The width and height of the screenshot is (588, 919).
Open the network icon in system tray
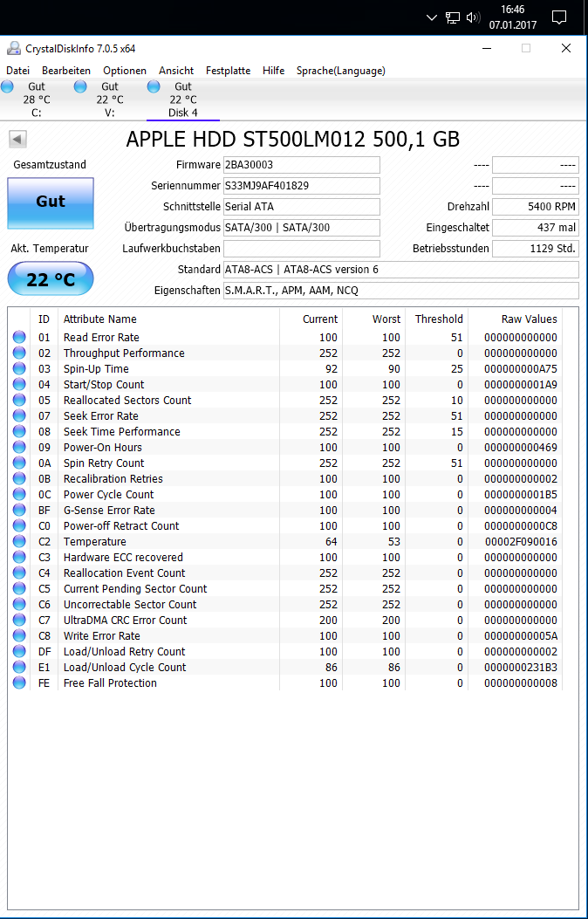452,17
